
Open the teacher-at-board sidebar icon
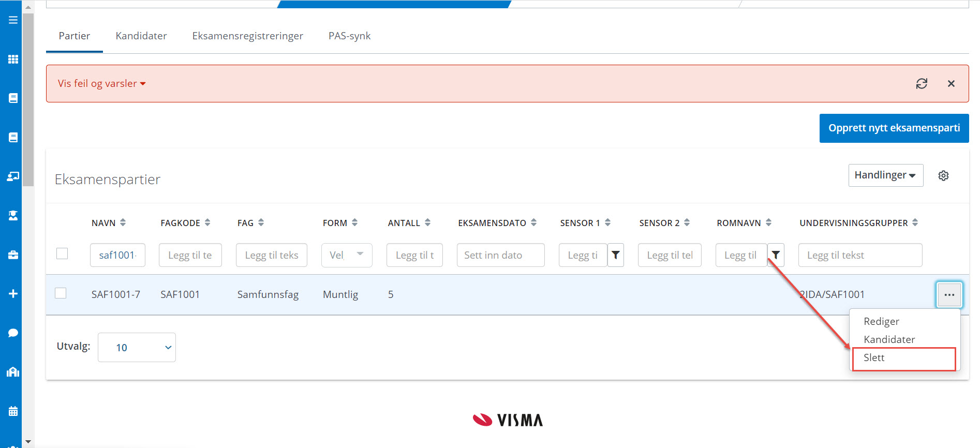pyautogui.click(x=13, y=176)
